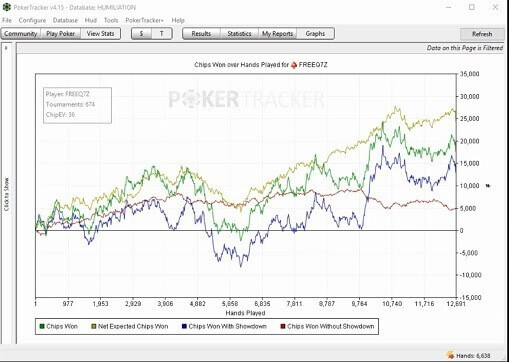Click the green Chips Won legend swatch
509x362 pixels.
(x=42, y=327)
